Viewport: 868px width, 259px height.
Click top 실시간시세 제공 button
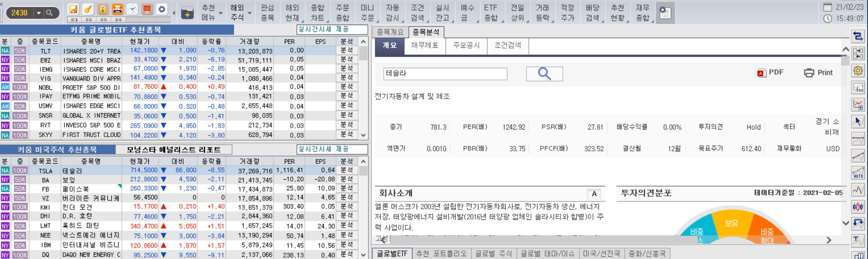332,30
